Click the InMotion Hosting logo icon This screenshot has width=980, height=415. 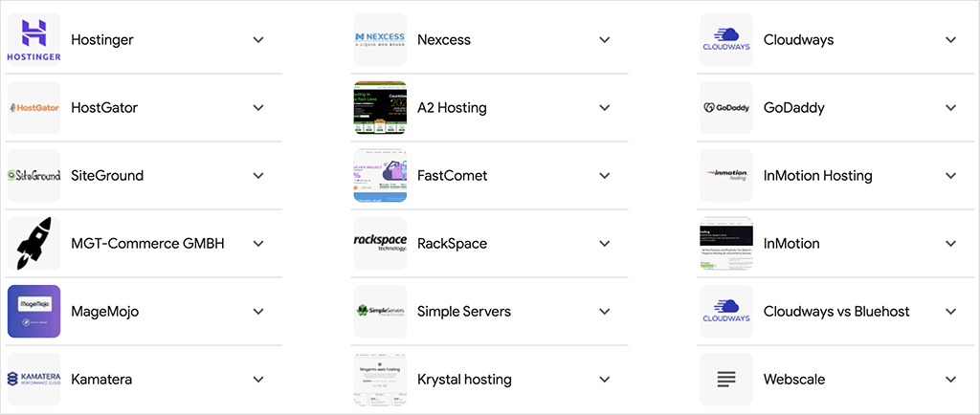[726, 175]
